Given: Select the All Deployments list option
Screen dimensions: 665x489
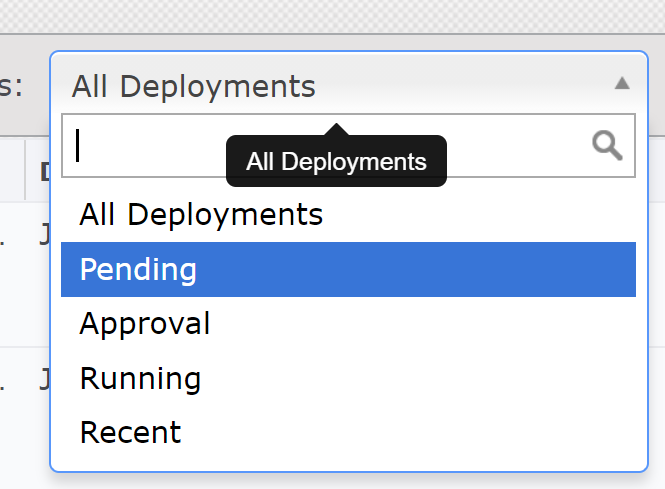Looking at the screenshot, I should click(201, 215).
